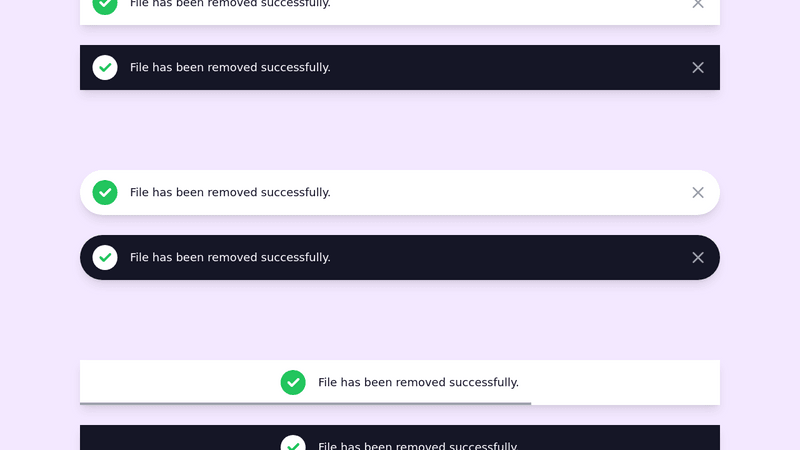Viewport: 800px width, 450px height.
Task: Click the check icon in bottom cut-off dark toast
Action: [x=293, y=445]
